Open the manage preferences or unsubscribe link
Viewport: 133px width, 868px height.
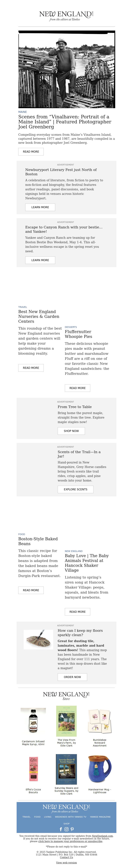70,841
